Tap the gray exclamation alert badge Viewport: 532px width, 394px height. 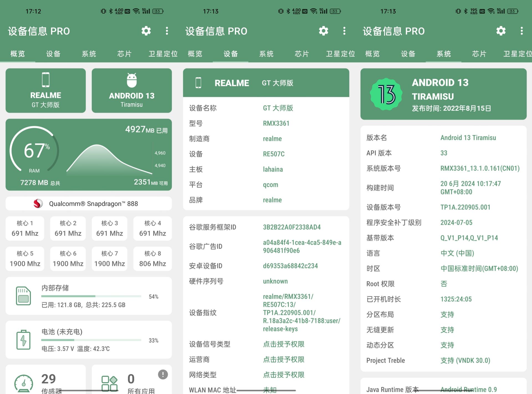(x=163, y=374)
